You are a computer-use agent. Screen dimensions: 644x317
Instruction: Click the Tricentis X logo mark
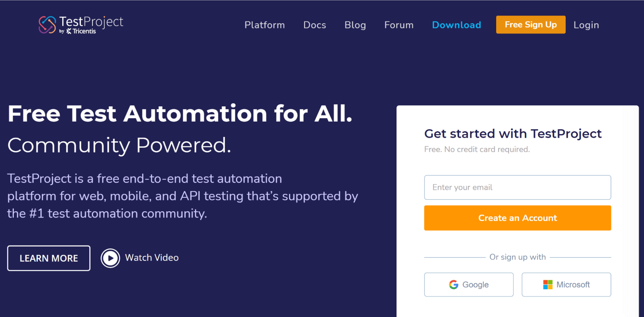coord(69,31)
